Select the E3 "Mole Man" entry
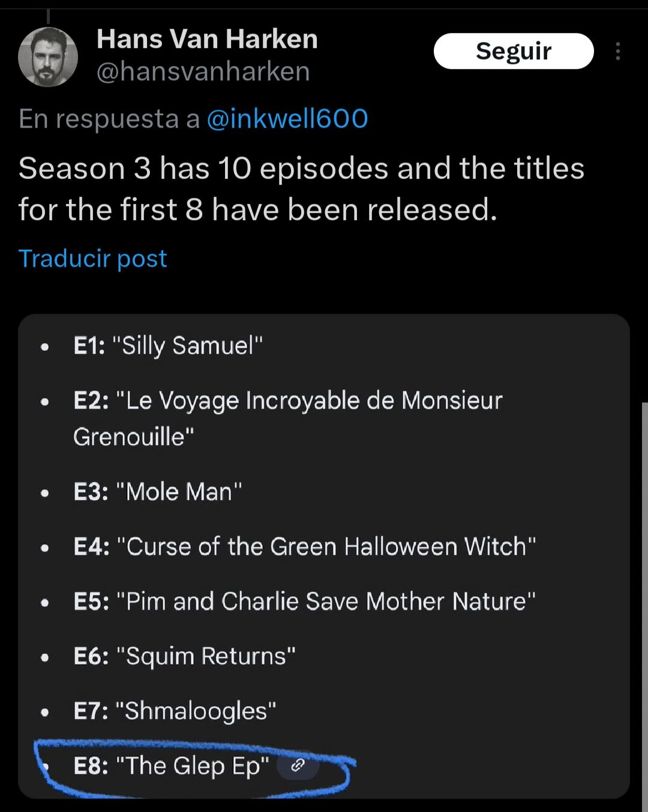The width and height of the screenshot is (648, 812). point(157,492)
